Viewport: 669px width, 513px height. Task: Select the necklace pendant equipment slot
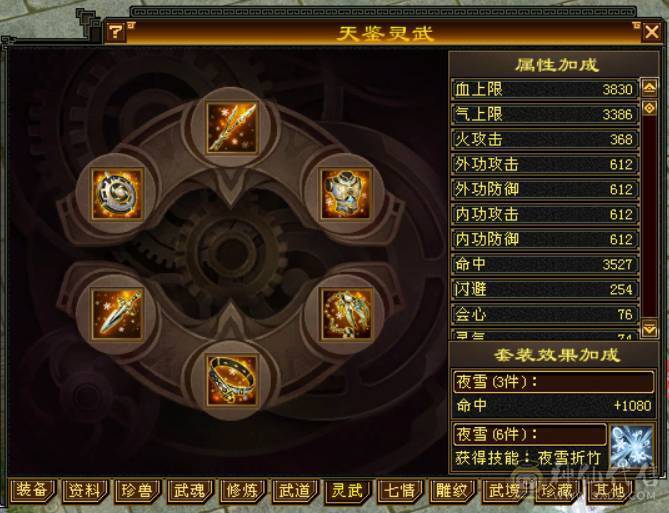346,315
